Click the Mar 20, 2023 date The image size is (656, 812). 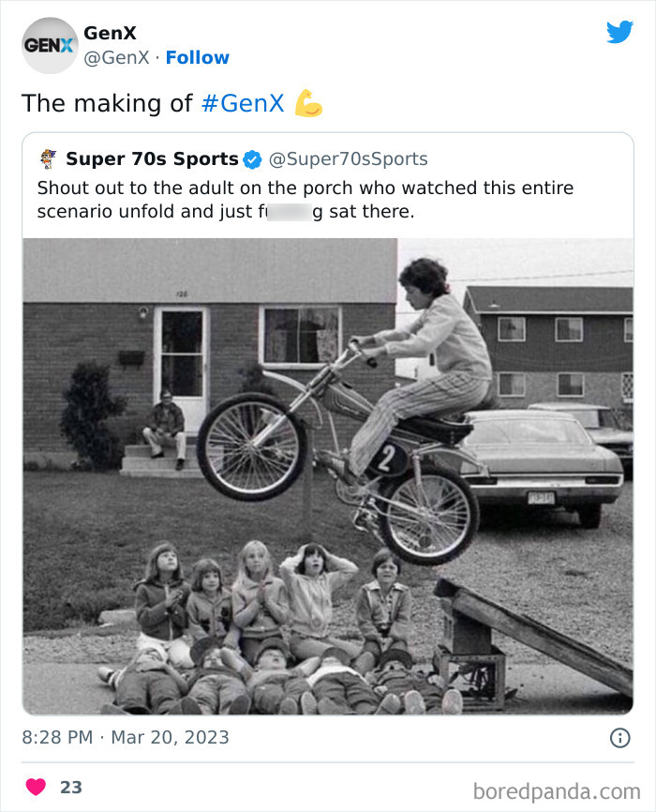point(170,737)
